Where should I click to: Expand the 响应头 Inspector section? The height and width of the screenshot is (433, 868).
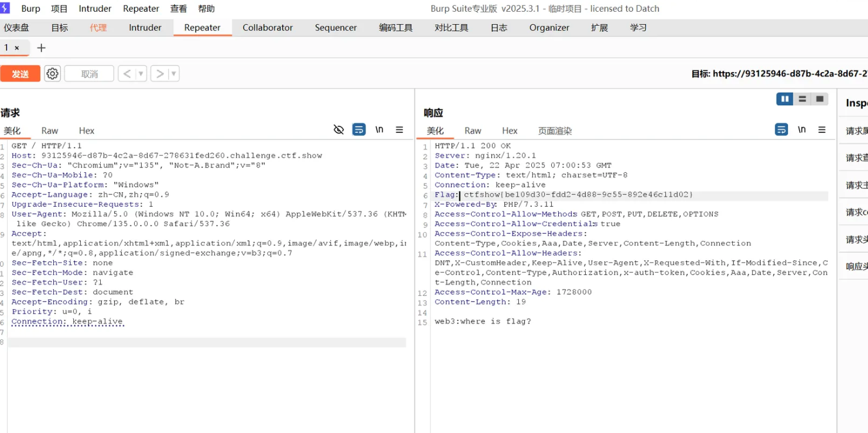point(856,266)
